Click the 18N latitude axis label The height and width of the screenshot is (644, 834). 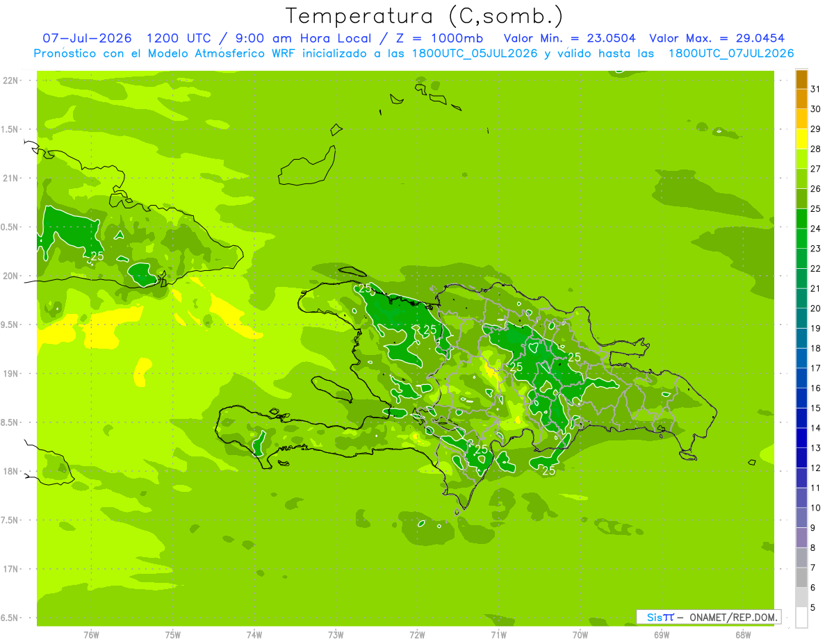12,471
